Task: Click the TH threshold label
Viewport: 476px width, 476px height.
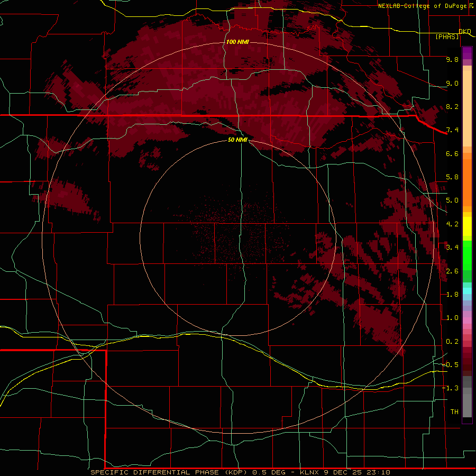Action: (454, 412)
